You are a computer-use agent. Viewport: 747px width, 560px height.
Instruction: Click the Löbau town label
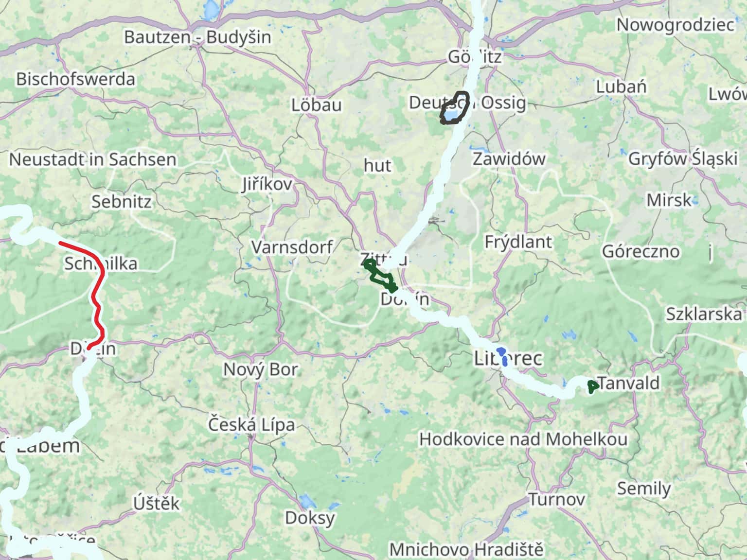click(x=317, y=105)
